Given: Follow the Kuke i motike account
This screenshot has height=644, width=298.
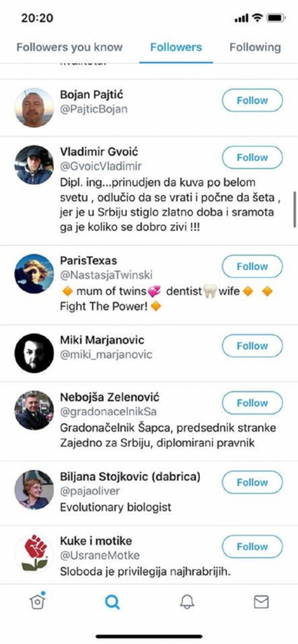Looking at the screenshot, I should (x=252, y=546).
